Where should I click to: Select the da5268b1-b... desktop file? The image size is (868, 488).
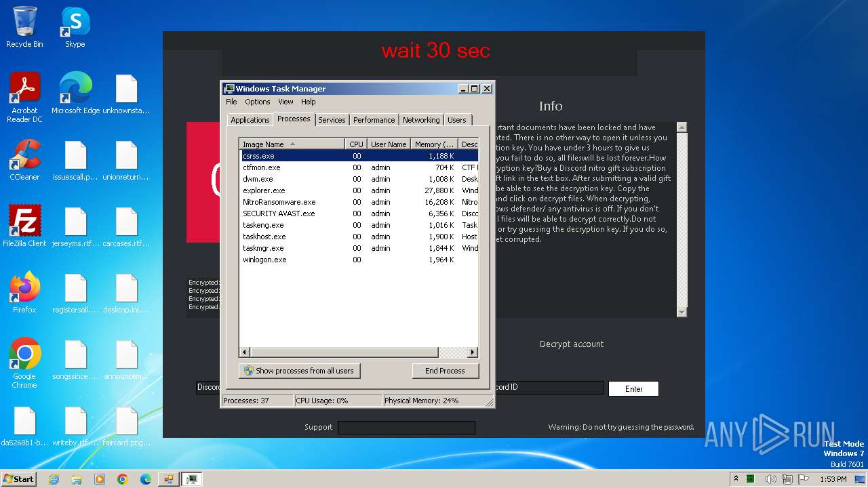[x=24, y=426]
